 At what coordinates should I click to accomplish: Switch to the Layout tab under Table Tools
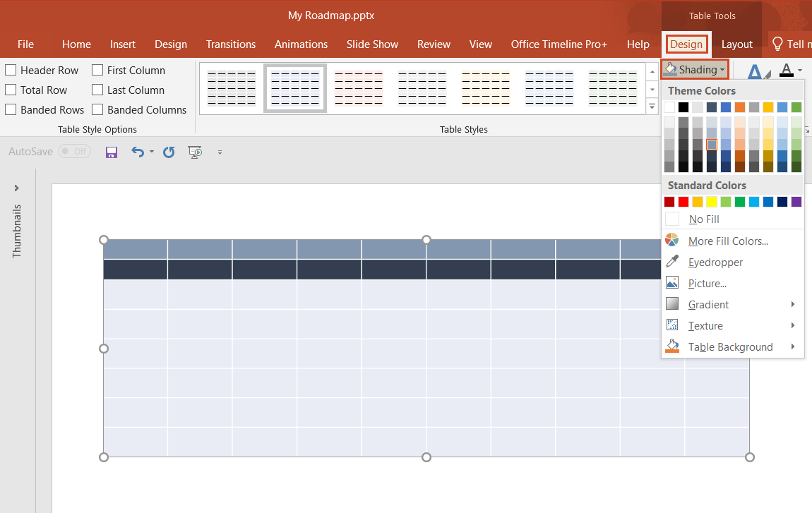point(737,44)
